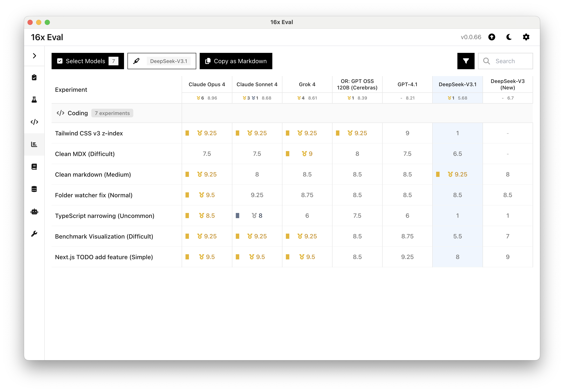Click the code brackets sidebar icon
564x392 pixels.
point(34,122)
